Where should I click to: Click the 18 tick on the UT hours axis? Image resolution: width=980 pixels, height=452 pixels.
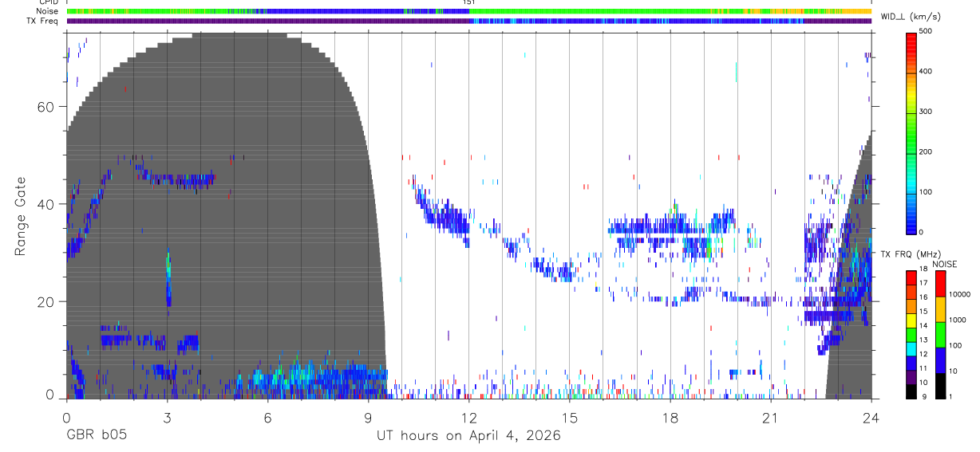[x=670, y=417]
